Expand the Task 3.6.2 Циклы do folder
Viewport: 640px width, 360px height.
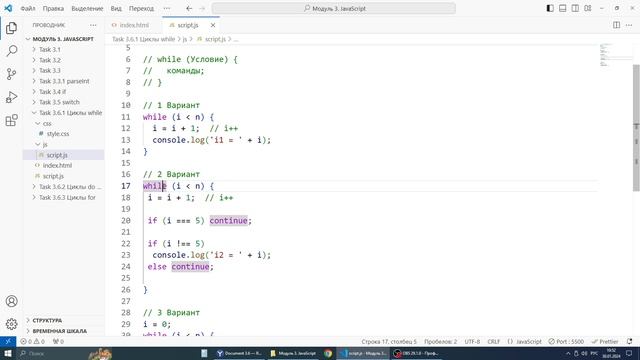click(x=63, y=187)
